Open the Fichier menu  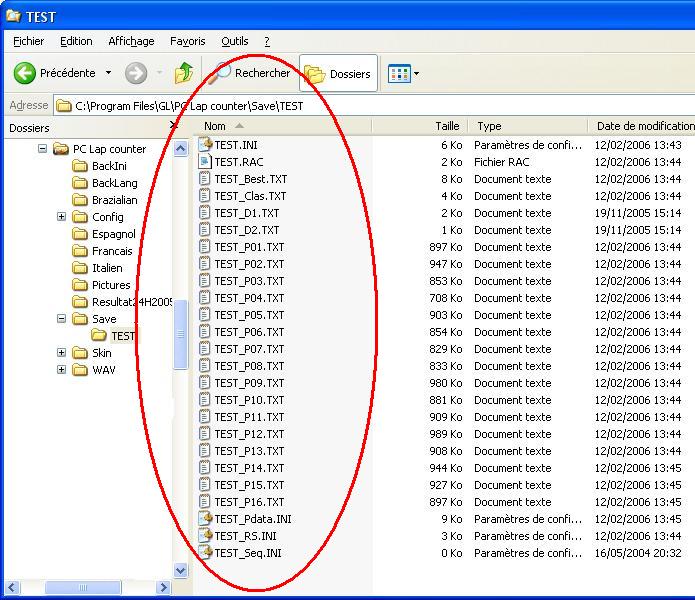coord(28,41)
